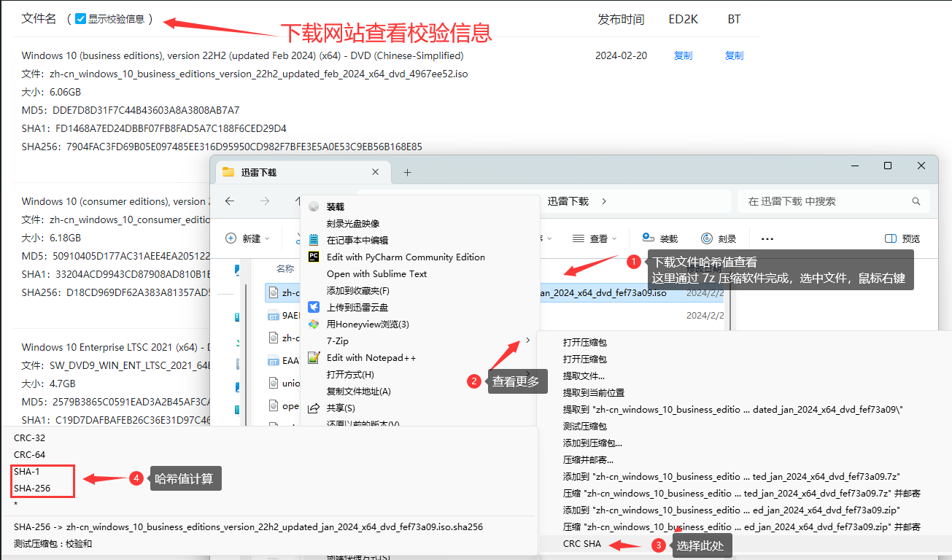The image size is (952, 560).
Task: Expand the chevron after 迅雷下载 in the breadcrumb
Action: tap(604, 201)
